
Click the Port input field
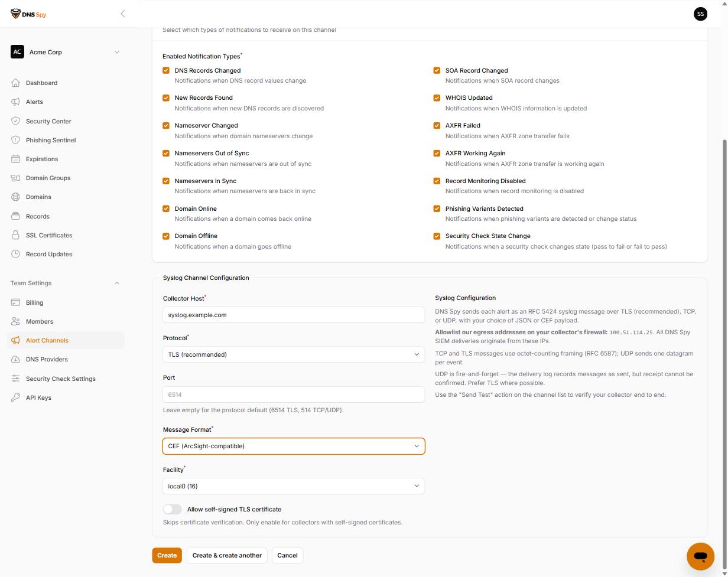point(294,395)
